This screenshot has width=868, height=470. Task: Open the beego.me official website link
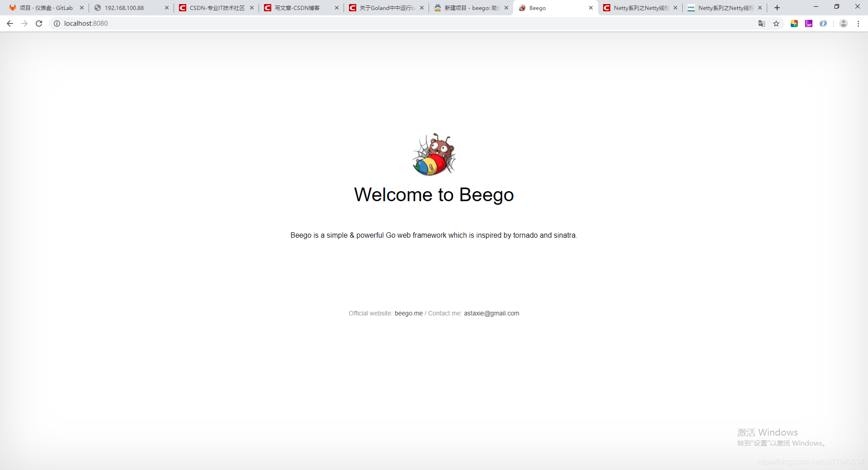(x=409, y=313)
